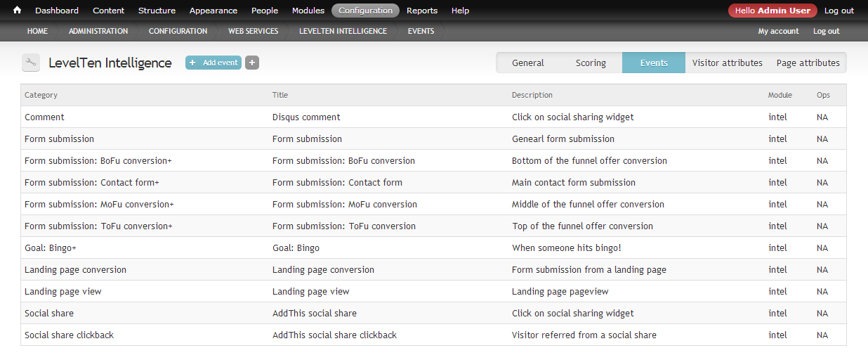The image size is (868, 360).
Task: Click the Web Services breadcrumb
Action: (x=253, y=31)
